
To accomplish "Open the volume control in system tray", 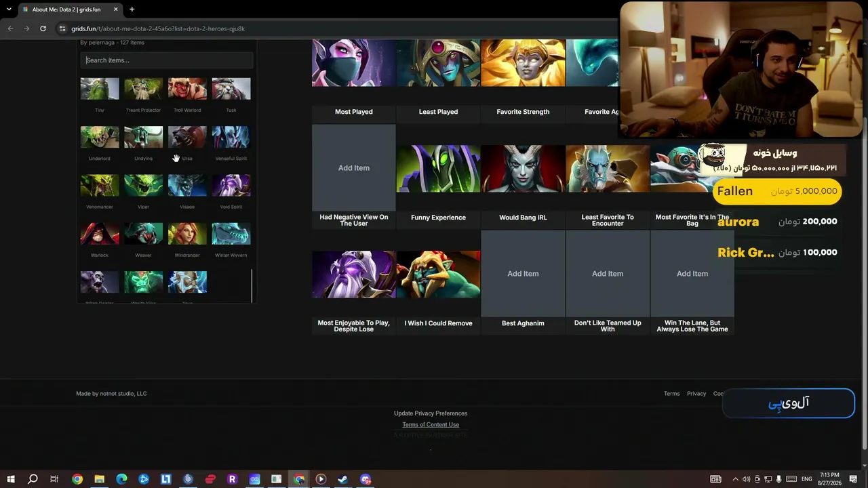I will click(746, 479).
